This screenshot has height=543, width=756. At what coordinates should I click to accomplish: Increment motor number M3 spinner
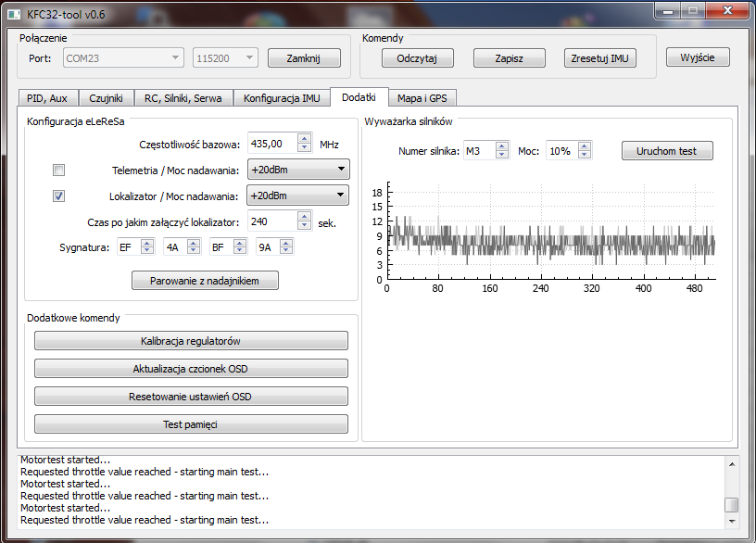[x=501, y=146]
